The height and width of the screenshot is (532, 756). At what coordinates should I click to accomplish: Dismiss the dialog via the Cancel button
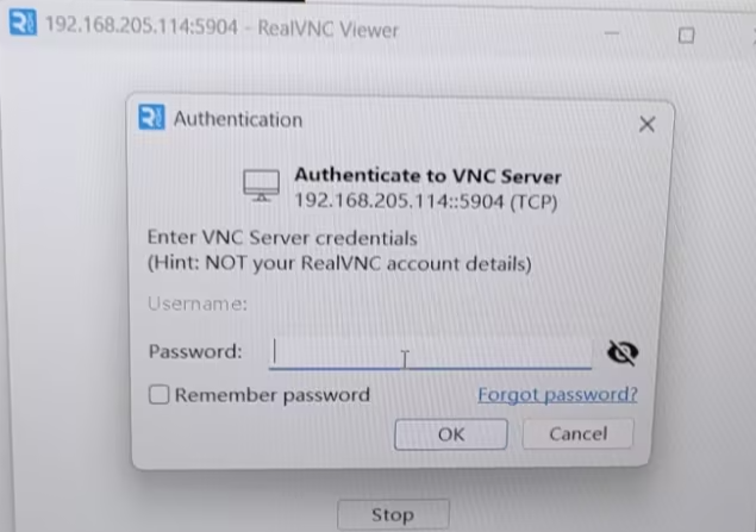coord(578,434)
